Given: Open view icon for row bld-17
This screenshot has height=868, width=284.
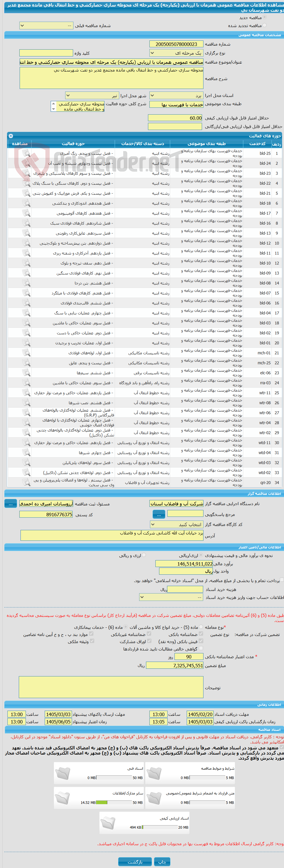Looking at the screenshot, I should pos(26,213).
